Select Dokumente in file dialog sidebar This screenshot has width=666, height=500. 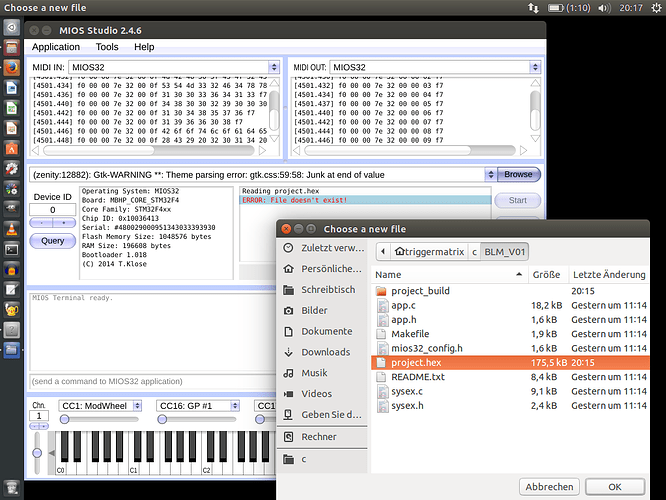(324, 331)
